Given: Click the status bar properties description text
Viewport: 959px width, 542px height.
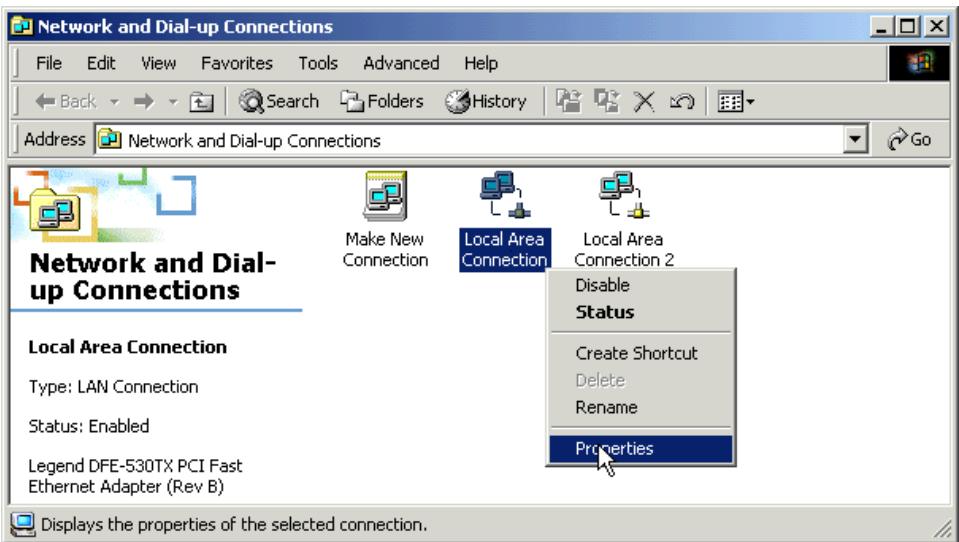Looking at the screenshot, I should [234, 524].
